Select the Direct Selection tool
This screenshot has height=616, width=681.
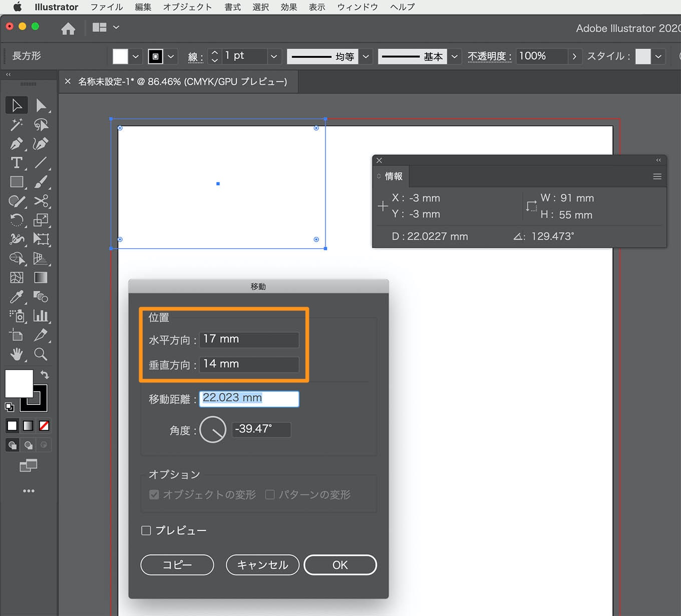[x=41, y=105]
